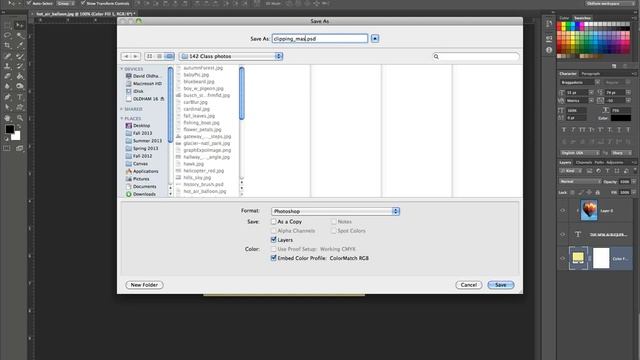Open the info panel icon in dock
This screenshot has width=640, height=360.
pyautogui.click(x=549, y=50)
